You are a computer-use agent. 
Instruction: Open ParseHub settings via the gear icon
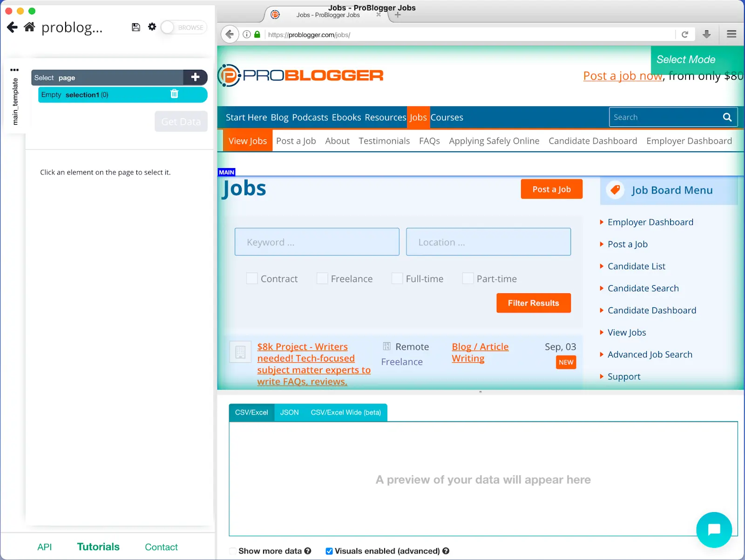[x=152, y=27]
